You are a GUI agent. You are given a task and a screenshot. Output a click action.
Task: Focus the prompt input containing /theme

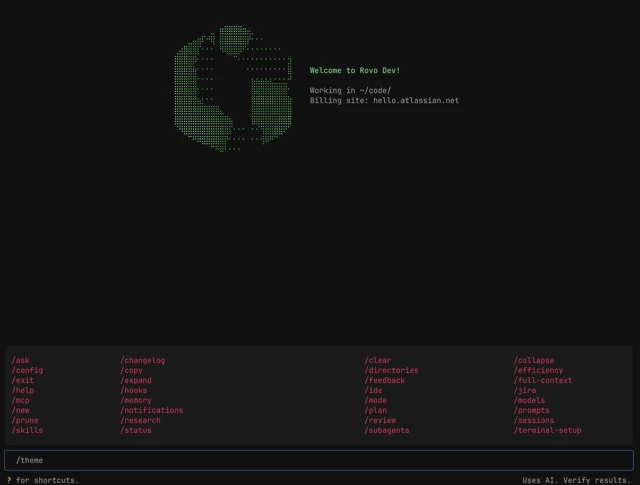pos(319,460)
